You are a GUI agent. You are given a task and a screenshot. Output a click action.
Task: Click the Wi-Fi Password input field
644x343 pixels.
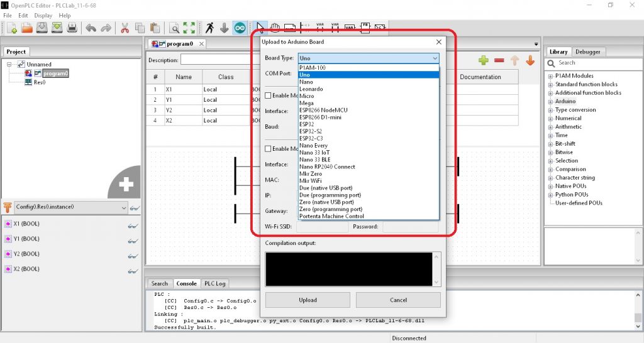410,227
